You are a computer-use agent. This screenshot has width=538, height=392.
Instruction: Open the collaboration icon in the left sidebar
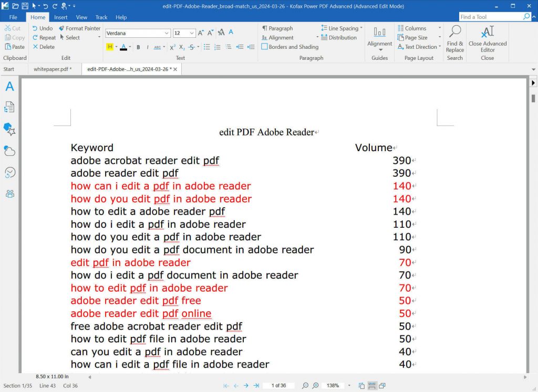pyautogui.click(x=9, y=194)
